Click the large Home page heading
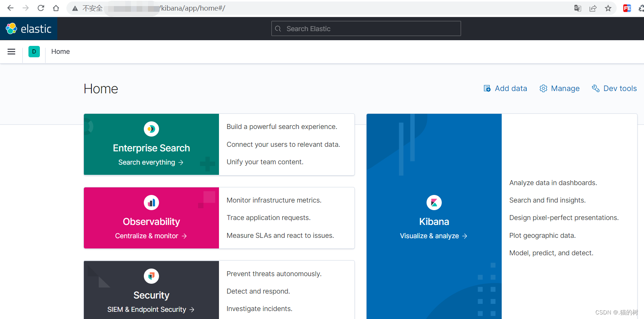 (x=101, y=89)
